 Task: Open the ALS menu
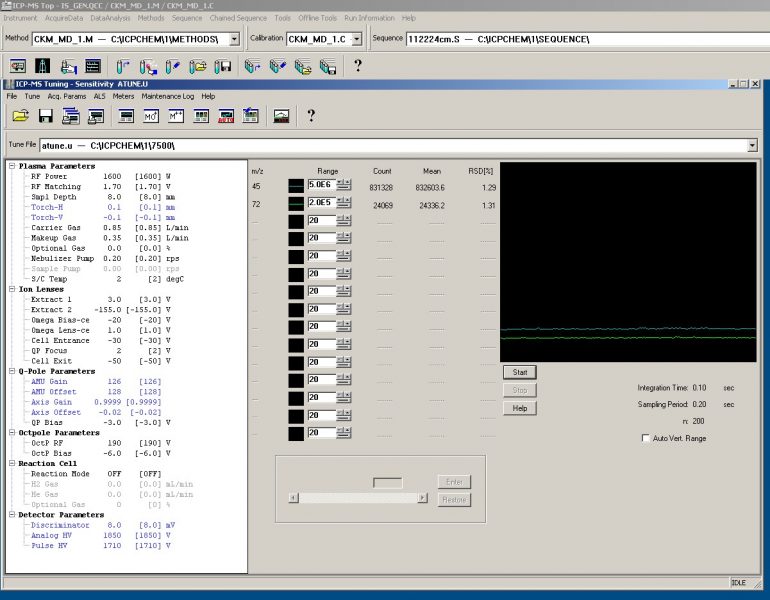coord(100,96)
